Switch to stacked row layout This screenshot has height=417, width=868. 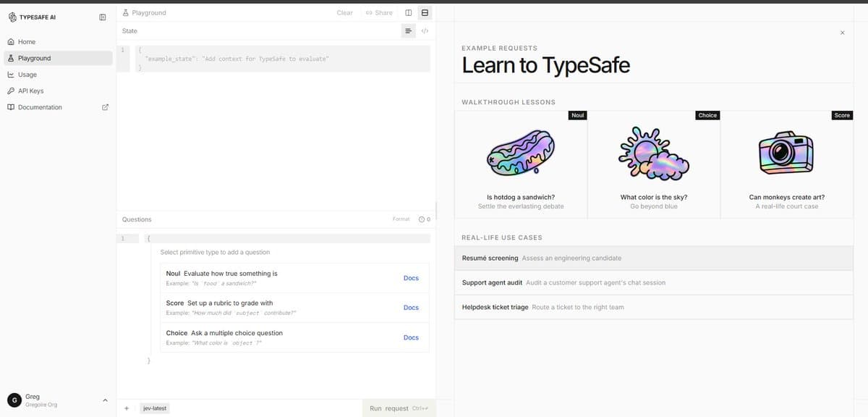(x=425, y=13)
